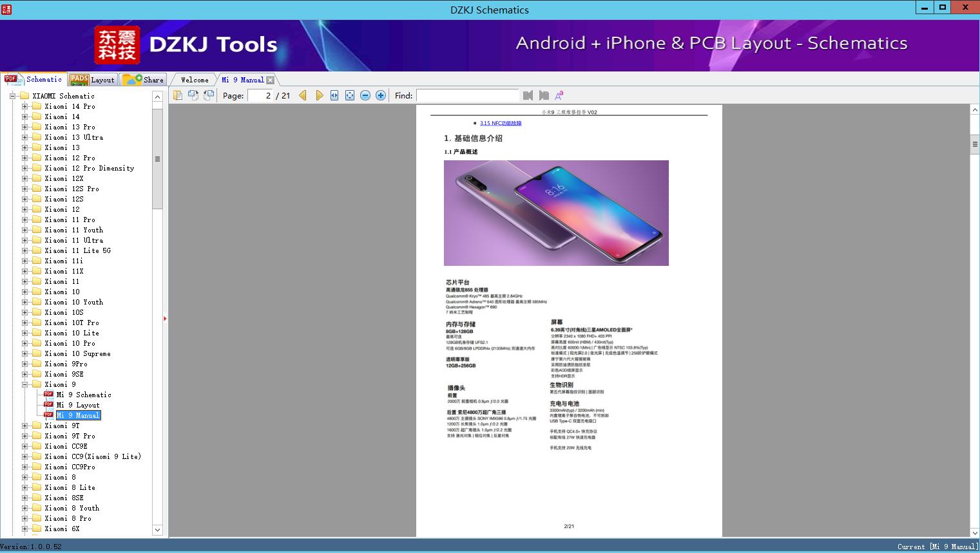Switch to the Schematic tab
980x553 pixels.
[x=34, y=79]
